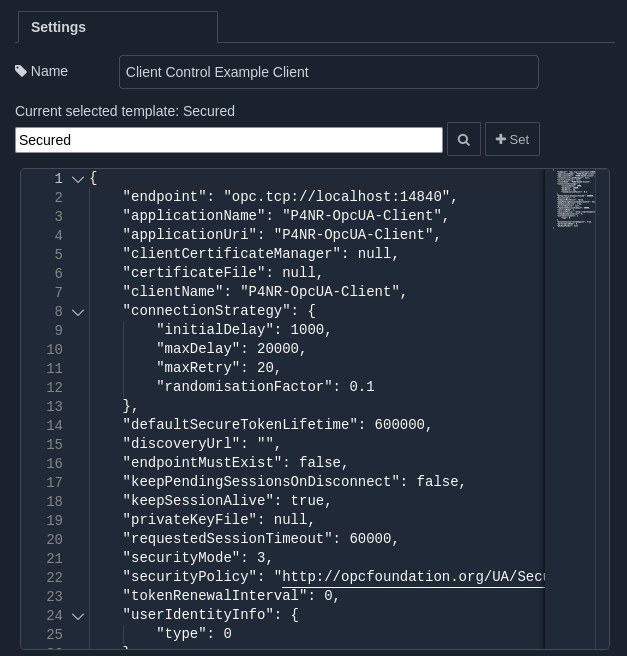Select line number 22 in the gutter
The width and height of the screenshot is (627, 656).
[54, 577]
